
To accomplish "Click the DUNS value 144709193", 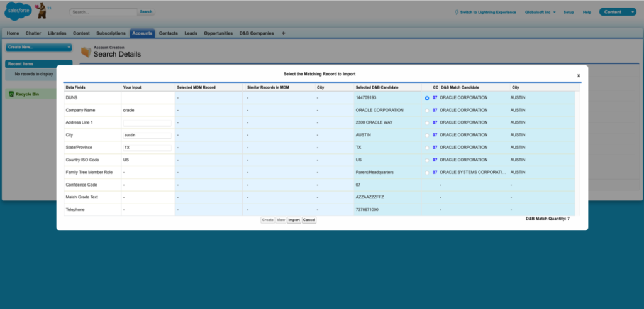I will pos(366,98).
